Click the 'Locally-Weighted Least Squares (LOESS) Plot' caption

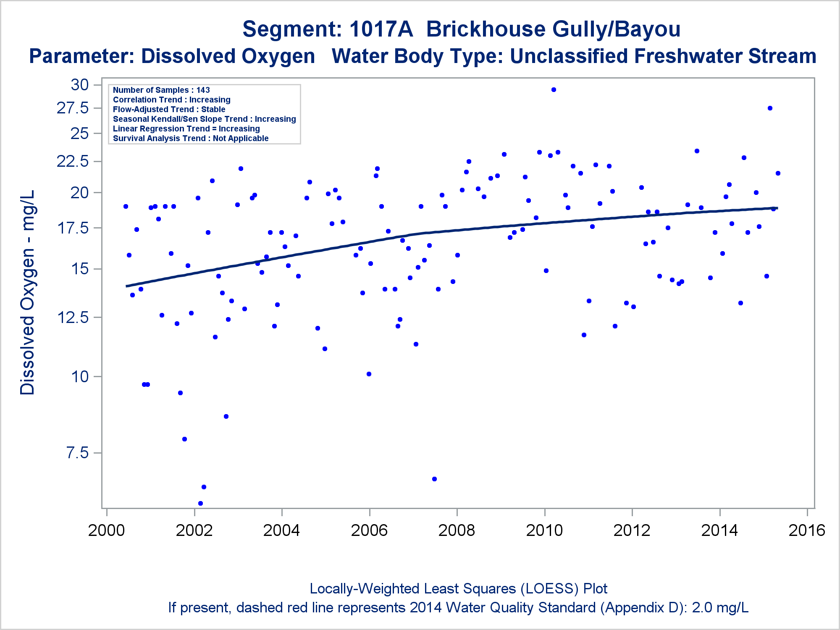tap(458, 588)
